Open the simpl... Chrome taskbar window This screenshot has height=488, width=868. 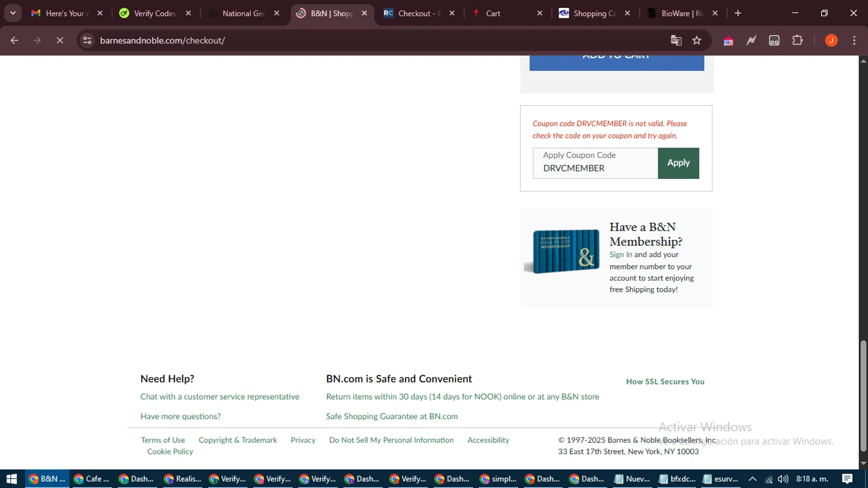point(498,479)
